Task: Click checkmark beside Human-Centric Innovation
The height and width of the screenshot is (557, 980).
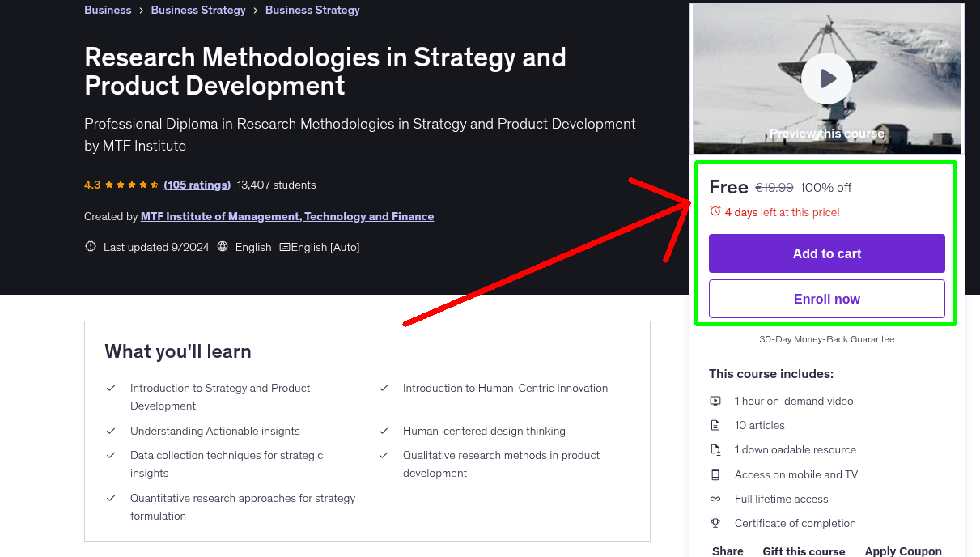Action: [384, 389]
